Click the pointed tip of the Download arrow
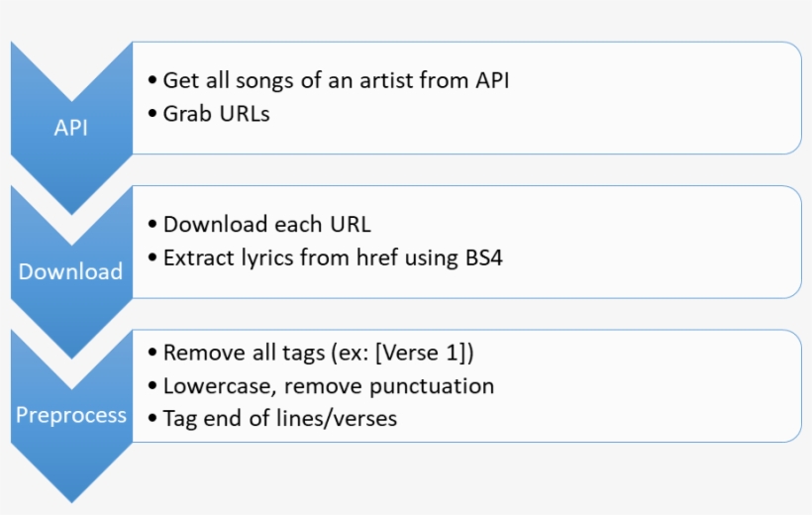This screenshot has height=515, width=812. [70, 353]
